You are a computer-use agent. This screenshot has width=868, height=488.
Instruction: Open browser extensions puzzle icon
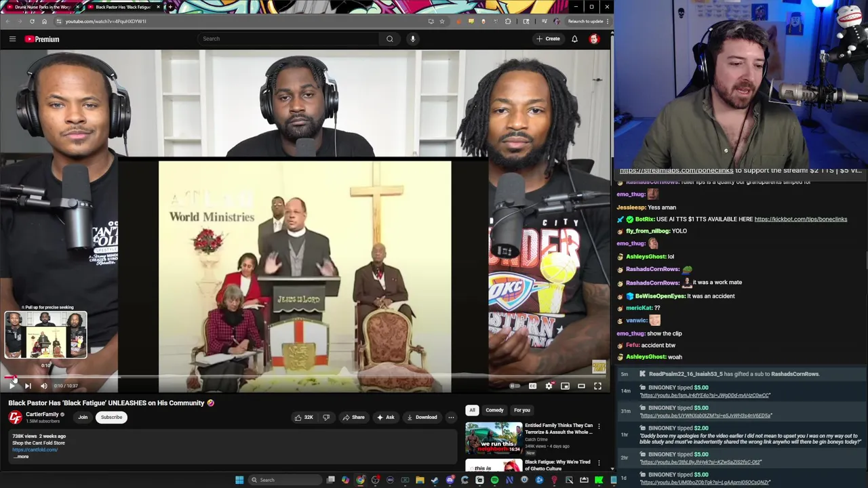508,21
